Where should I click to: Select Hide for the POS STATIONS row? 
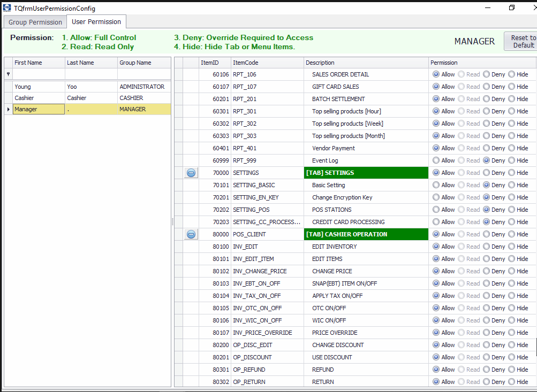(x=511, y=210)
